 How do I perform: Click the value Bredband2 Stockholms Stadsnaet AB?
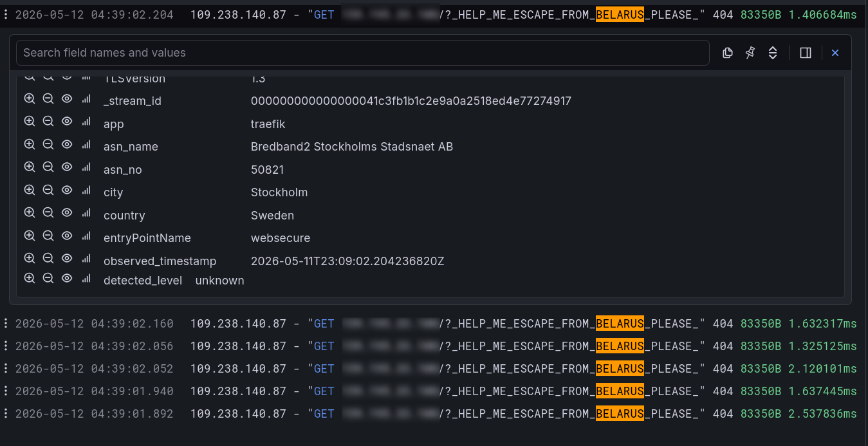pos(352,147)
